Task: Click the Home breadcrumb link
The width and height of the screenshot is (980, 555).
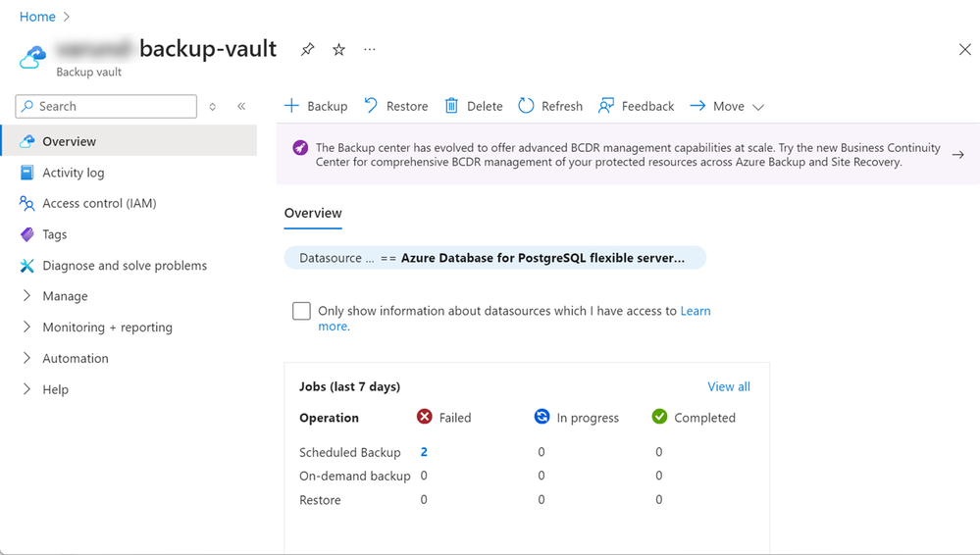Action: 37,17
